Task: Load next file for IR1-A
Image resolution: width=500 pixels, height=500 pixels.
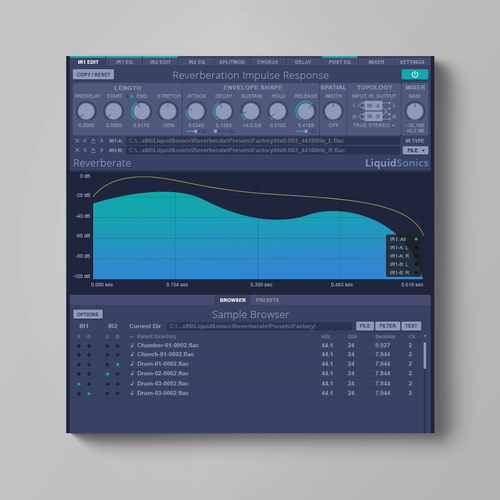Action: (101, 141)
